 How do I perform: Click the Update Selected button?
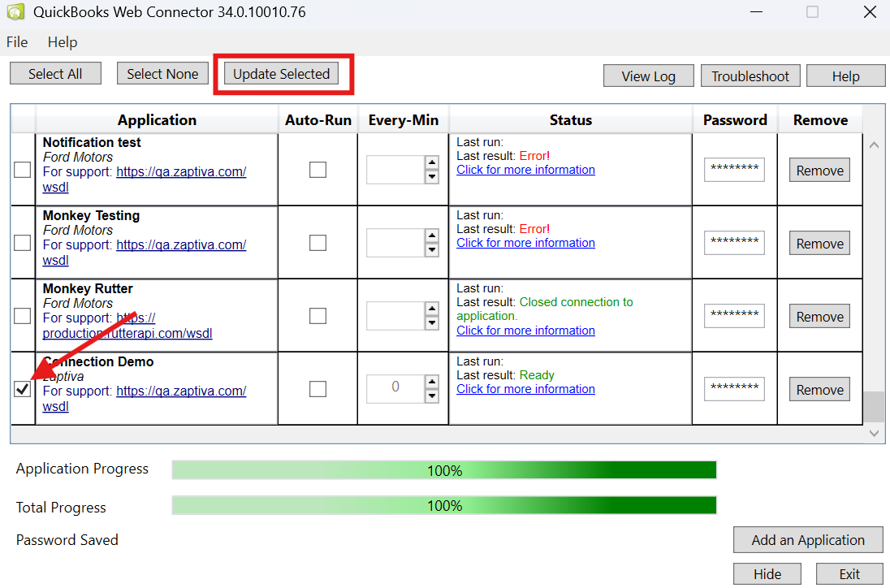pos(281,74)
